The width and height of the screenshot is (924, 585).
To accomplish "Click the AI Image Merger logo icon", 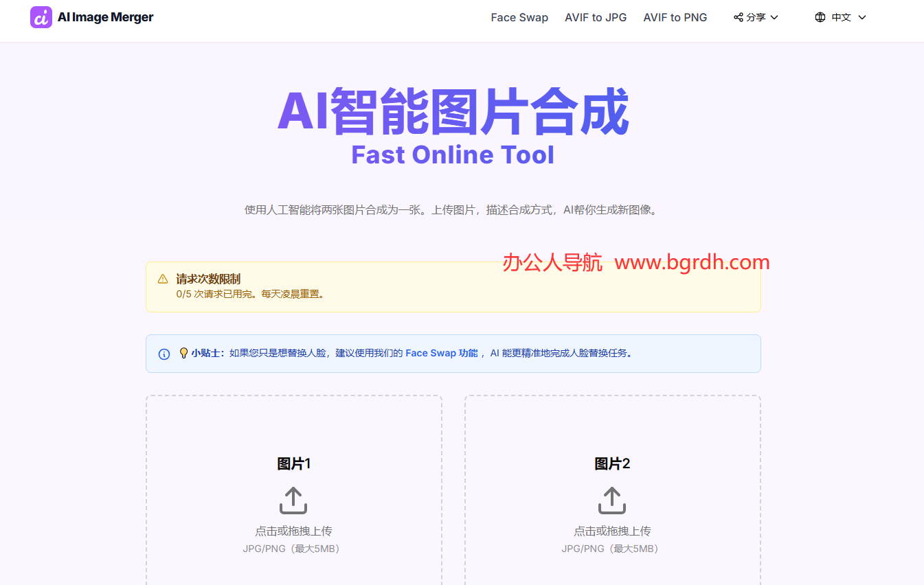I will 41,16.
